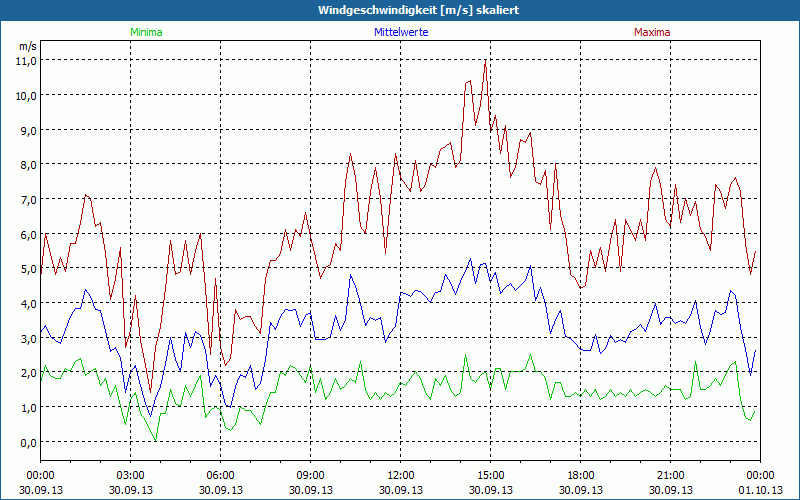Click the chart title Windgeschwindigkeit [m/s] skaliert
This screenshot has height=500, width=800.
pyautogui.click(x=418, y=10)
